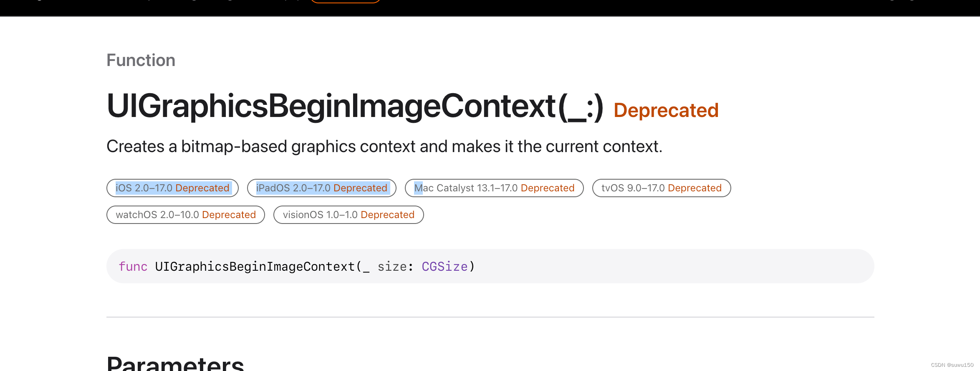Click the func keyword in the declaration

click(133, 267)
